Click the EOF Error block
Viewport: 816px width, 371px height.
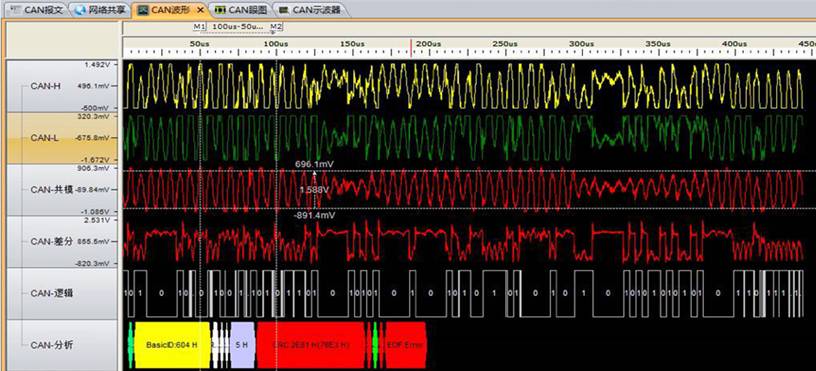click(x=406, y=345)
